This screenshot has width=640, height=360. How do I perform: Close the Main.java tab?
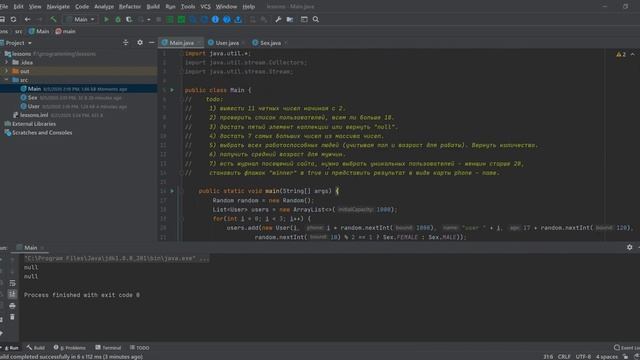click(199, 42)
